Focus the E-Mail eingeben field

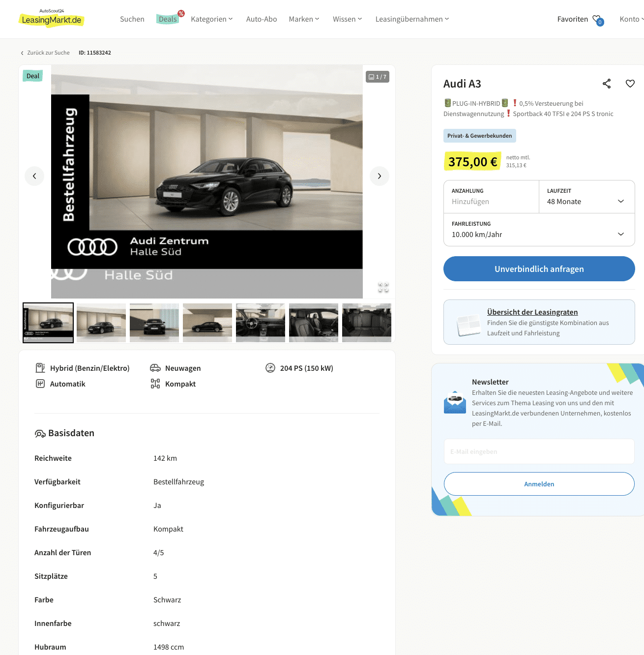[539, 451]
